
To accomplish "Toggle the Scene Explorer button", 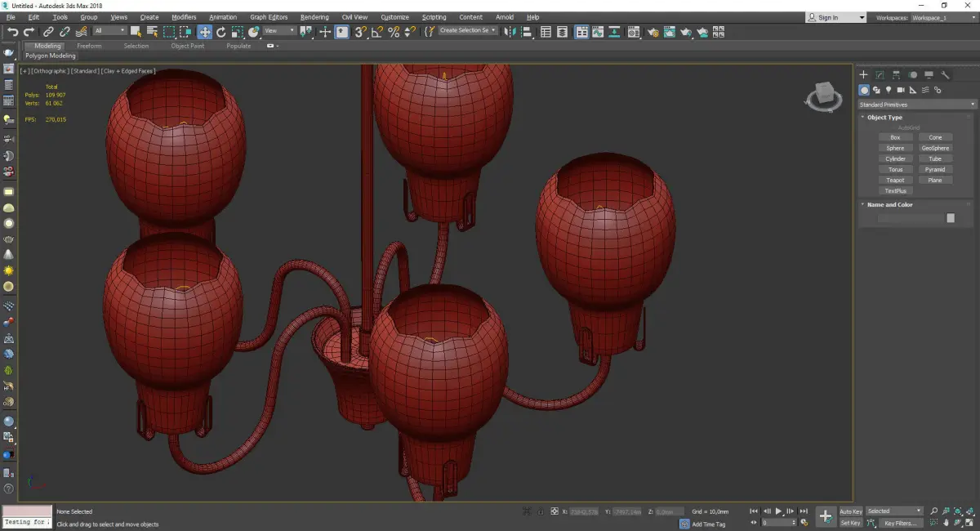I will pyautogui.click(x=546, y=31).
